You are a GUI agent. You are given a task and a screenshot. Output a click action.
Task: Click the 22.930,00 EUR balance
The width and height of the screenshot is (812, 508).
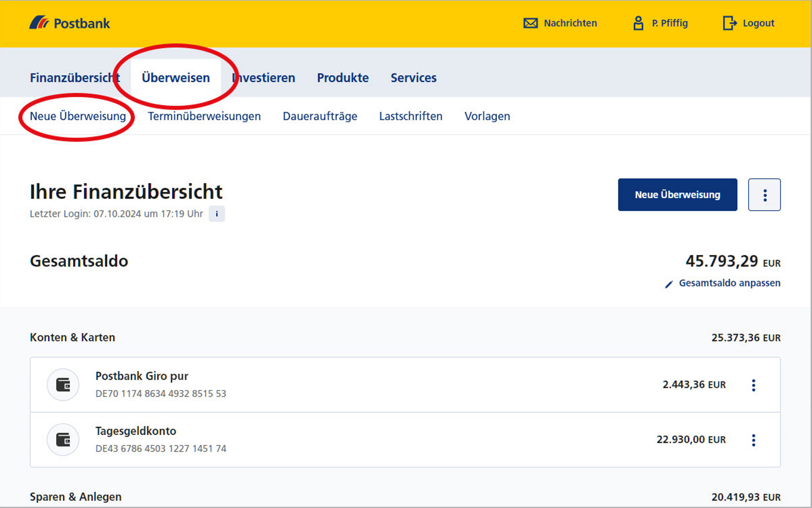click(x=691, y=439)
